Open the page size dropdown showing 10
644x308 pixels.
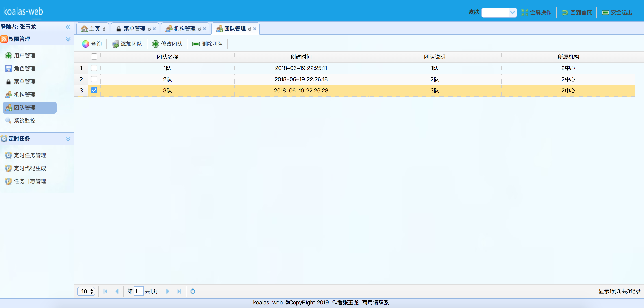point(86,291)
